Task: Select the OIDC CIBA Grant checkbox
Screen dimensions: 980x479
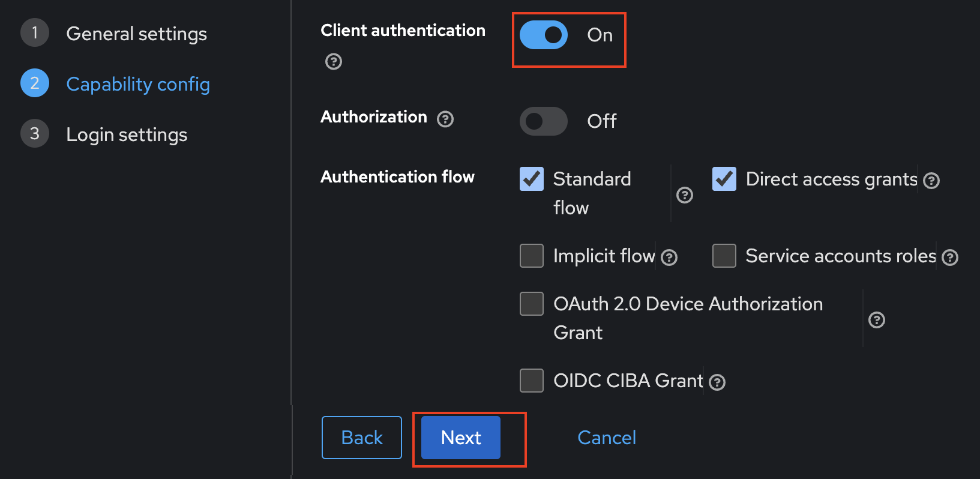Action: pyautogui.click(x=532, y=381)
